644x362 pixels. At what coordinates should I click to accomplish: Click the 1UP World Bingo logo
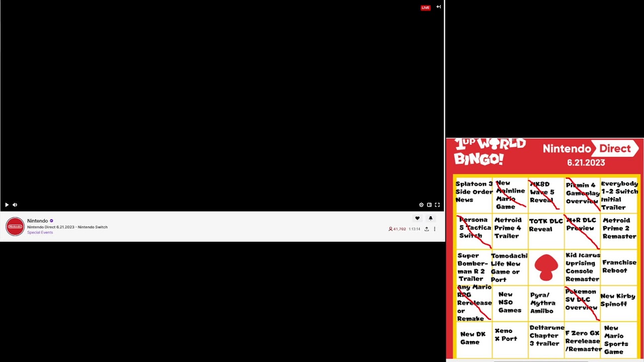(489, 152)
